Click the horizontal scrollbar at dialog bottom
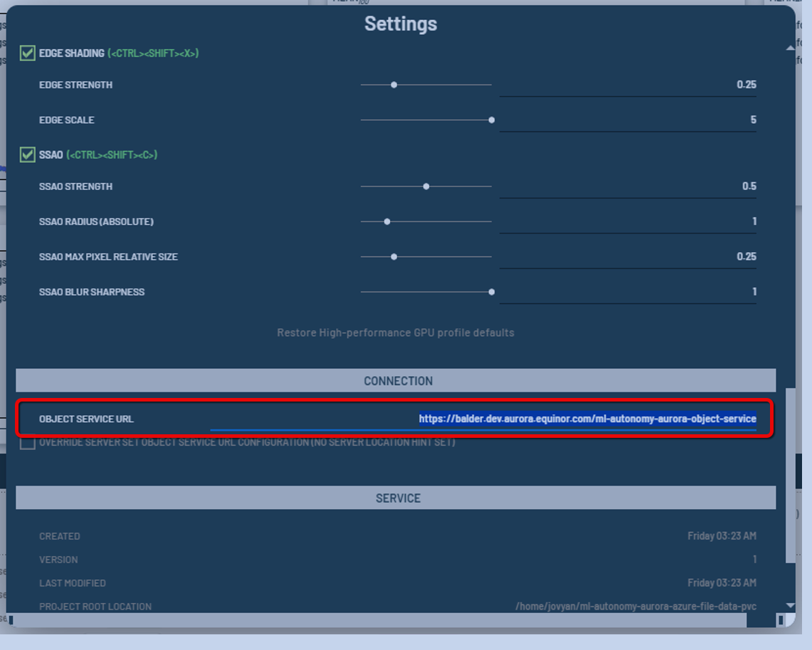This screenshot has width=812, height=650. (x=377, y=621)
